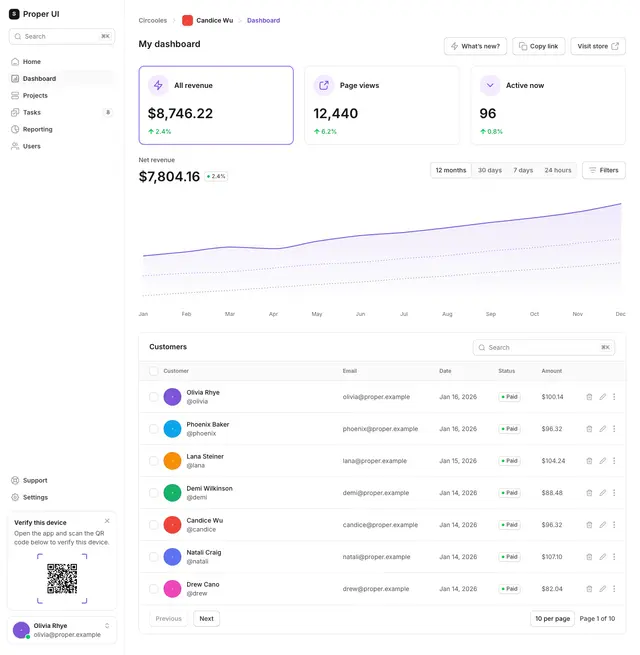Open the Filters button
Viewport: 640px width, 655px height.
pos(604,170)
